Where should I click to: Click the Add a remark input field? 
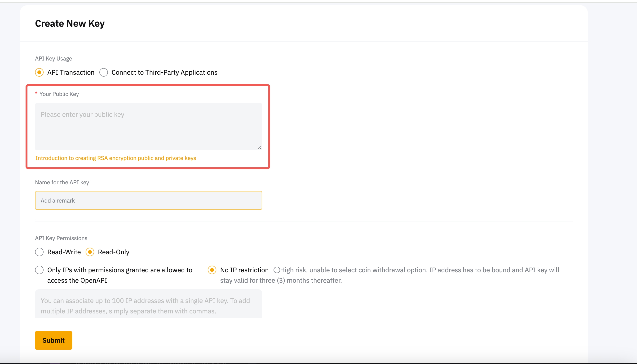[148, 200]
